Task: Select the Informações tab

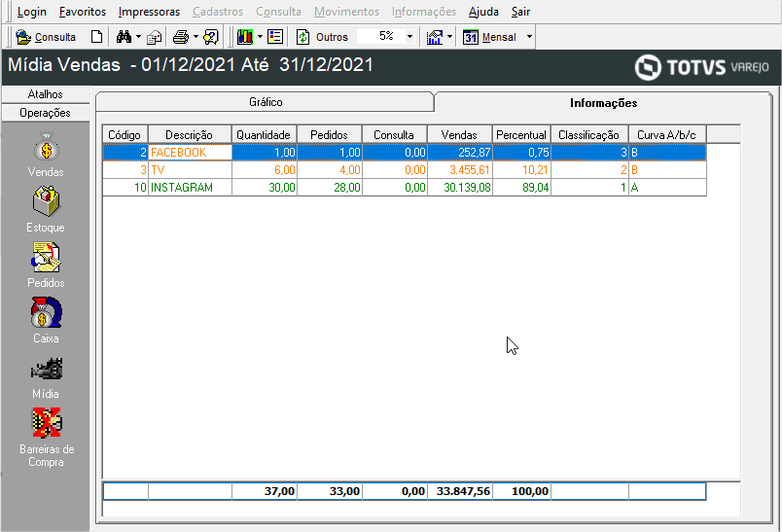Action: [x=603, y=103]
